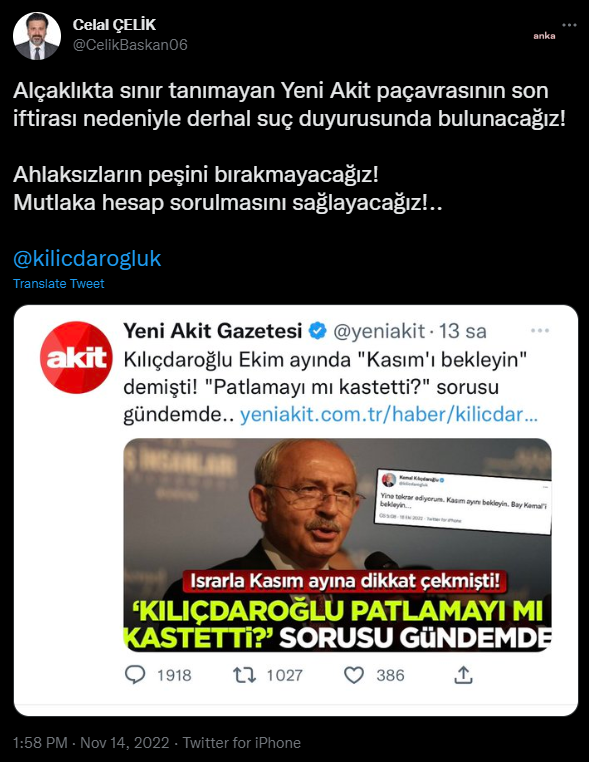
Task: Open the yeniakit.com.tr article link
Action: click(389, 415)
